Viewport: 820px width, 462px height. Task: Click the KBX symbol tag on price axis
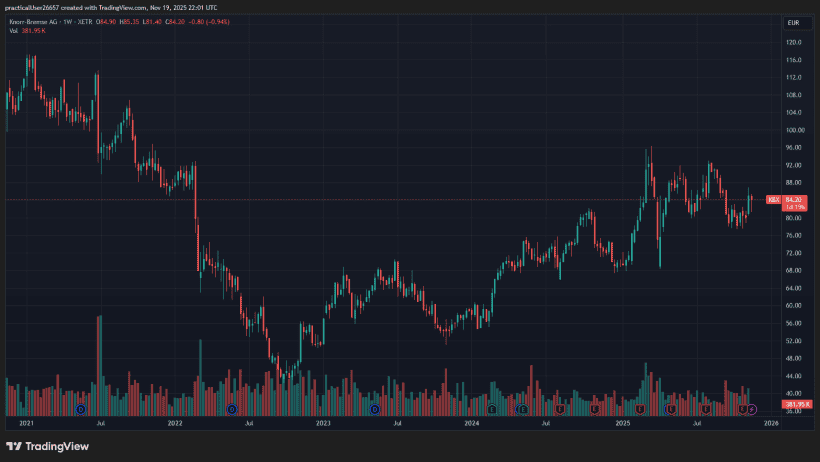pyautogui.click(x=773, y=200)
